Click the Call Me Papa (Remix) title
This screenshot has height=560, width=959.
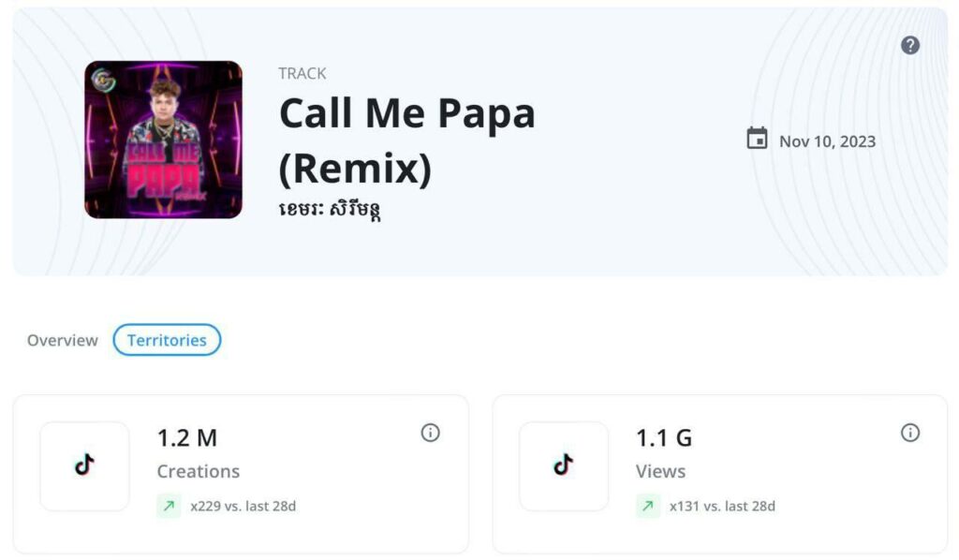point(406,140)
